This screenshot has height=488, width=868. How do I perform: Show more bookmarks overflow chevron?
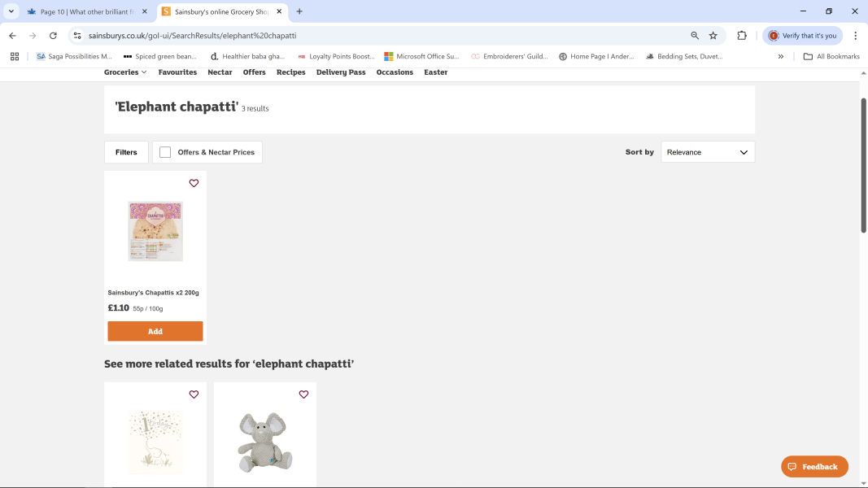pyautogui.click(x=781, y=56)
